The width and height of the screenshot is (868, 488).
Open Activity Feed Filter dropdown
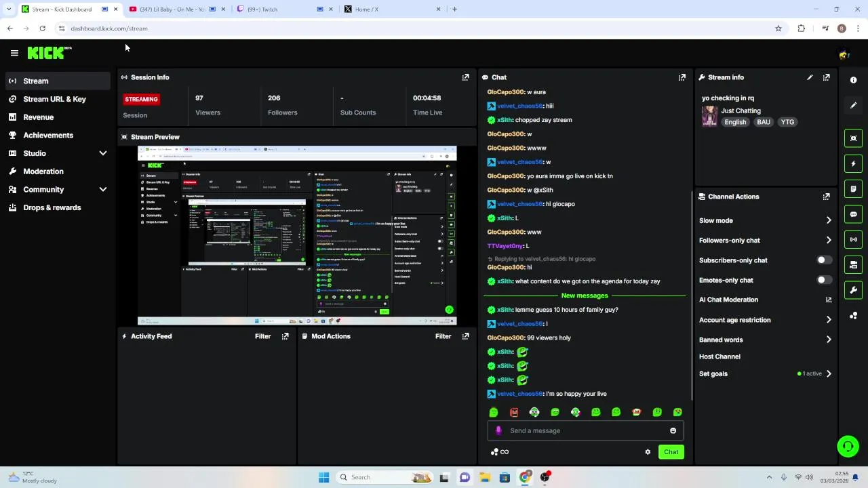point(262,336)
